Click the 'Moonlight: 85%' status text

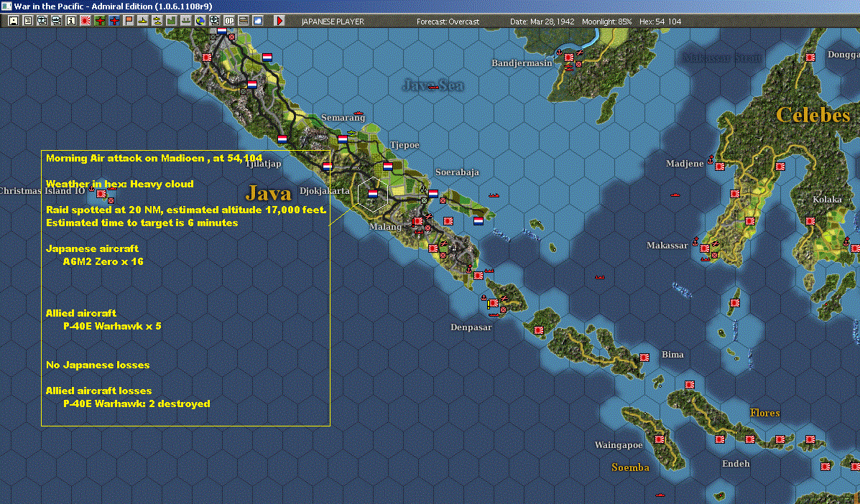click(606, 22)
